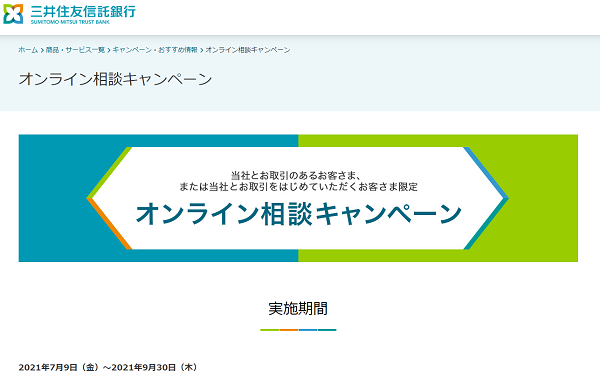Click the multicolor underline below 実施期間

click(x=298, y=329)
